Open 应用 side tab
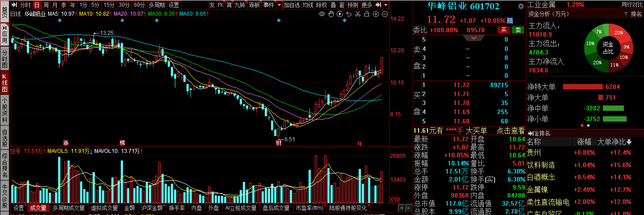Image resolution: width=644 pixels, height=215 pixels. click(4, 35)
